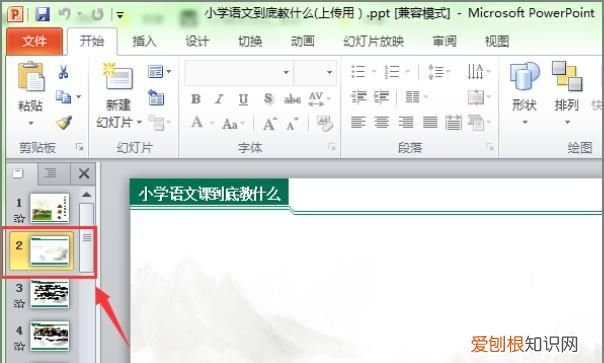
Task: Open the font name combo box
Action: click(239, 72)
